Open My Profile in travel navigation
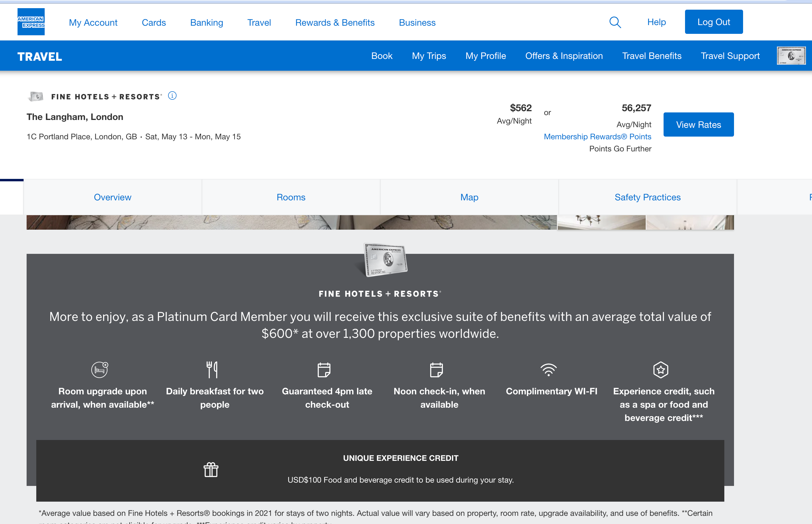Viewport: 812px width, 524px height. coord(486,56)
